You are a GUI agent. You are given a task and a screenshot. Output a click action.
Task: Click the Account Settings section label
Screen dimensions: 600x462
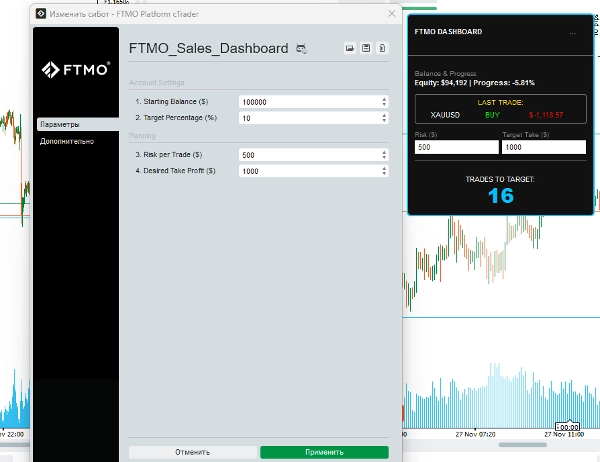[x=157, y=83]
